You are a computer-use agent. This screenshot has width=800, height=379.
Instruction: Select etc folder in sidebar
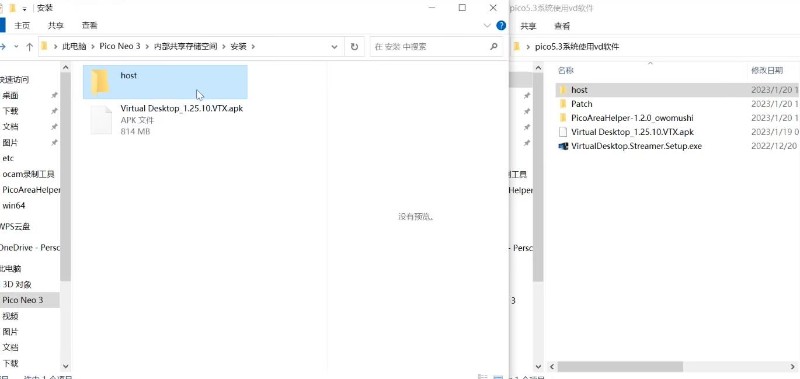8,159
